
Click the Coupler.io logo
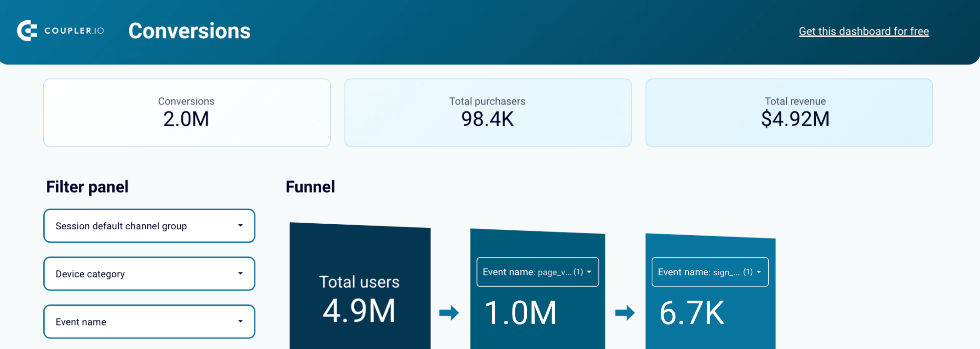pyautogui.click(x=61, y=31)
